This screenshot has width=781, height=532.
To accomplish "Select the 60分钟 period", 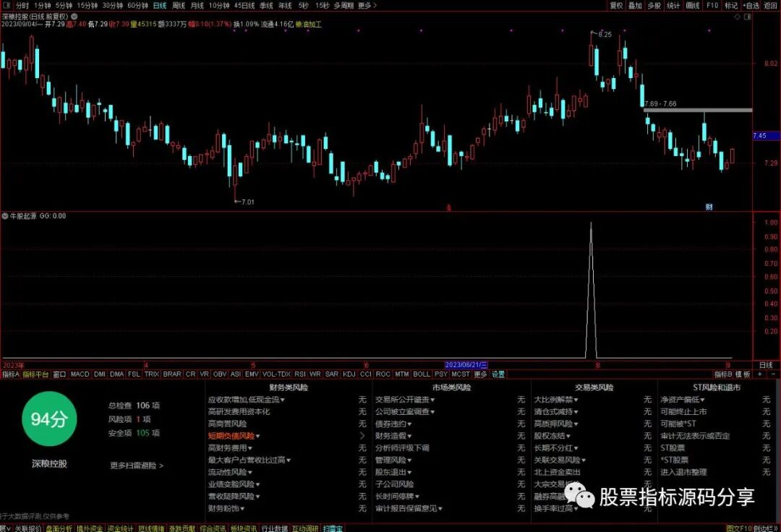I will (138, 6).
